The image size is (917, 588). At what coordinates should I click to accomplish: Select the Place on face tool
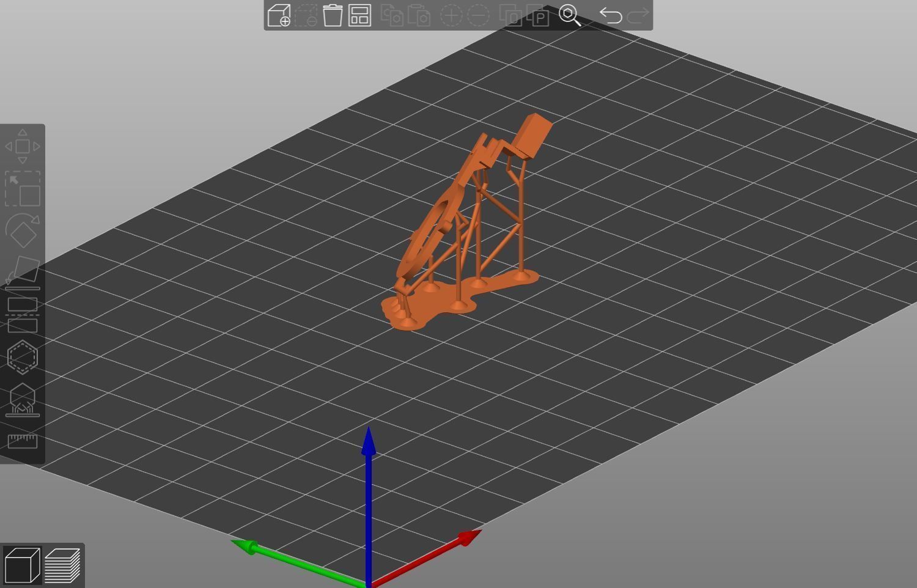23,272
